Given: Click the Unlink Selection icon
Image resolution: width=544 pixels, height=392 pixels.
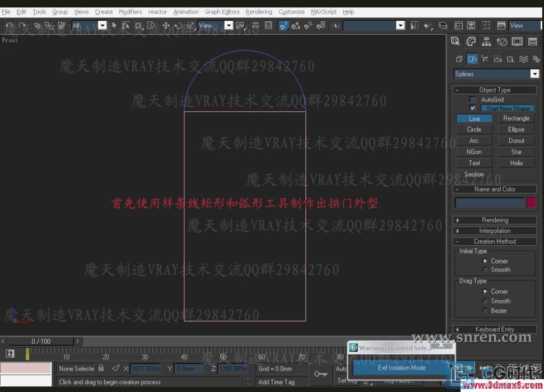Looking at the screenshot, I should [49, 26].
